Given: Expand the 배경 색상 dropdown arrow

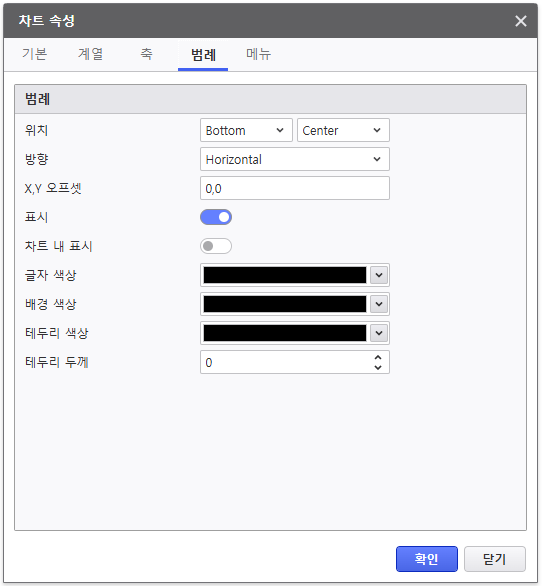Looking at the screenshot, I should coord(379,304).
